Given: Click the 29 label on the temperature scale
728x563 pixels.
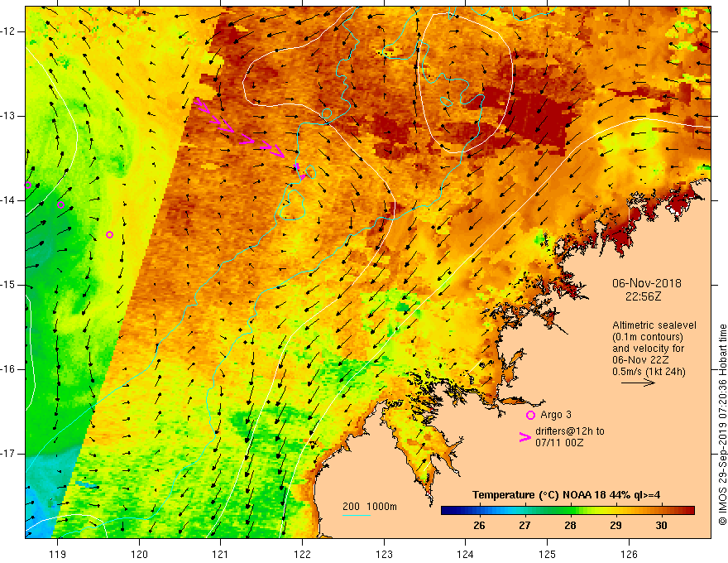Looking at the screenshot, I should coord(615,526).
